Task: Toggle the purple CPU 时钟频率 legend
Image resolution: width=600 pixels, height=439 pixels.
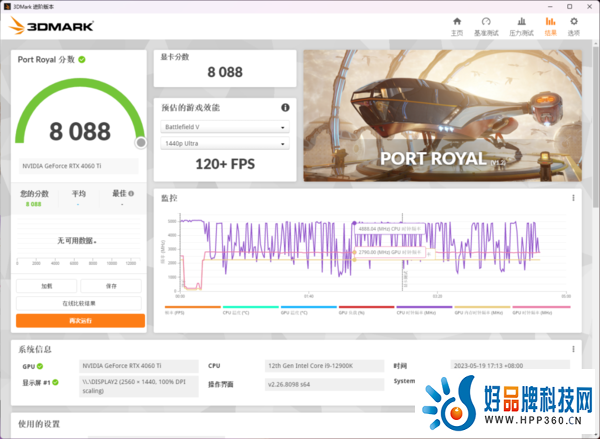Action: [x=424, y=310]
